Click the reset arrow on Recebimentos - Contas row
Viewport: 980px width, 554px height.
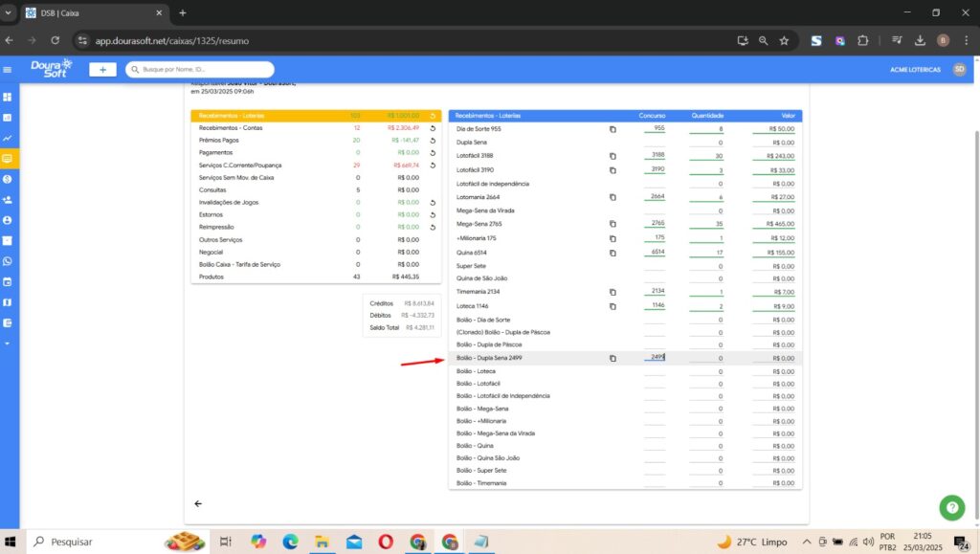(433, 127)
